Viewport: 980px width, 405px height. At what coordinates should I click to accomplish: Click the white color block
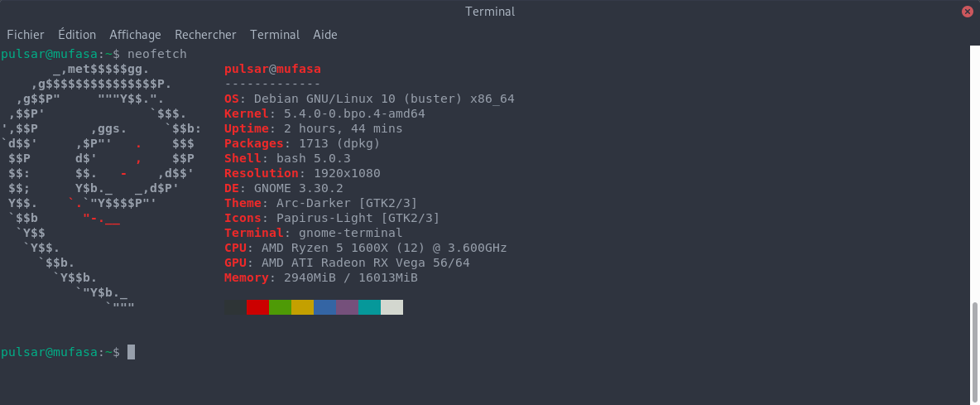coord(392,307)
